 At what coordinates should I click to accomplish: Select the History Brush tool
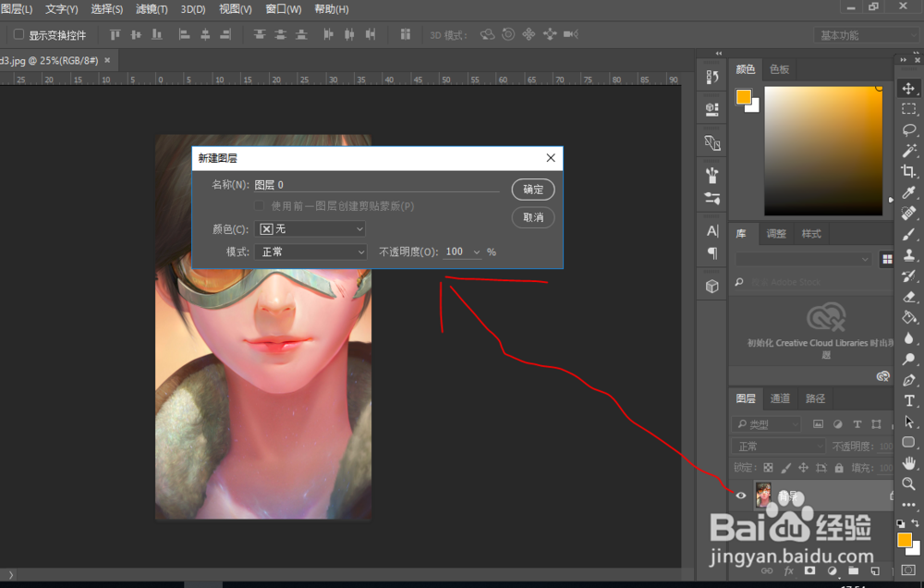click(x=908, y=276)
